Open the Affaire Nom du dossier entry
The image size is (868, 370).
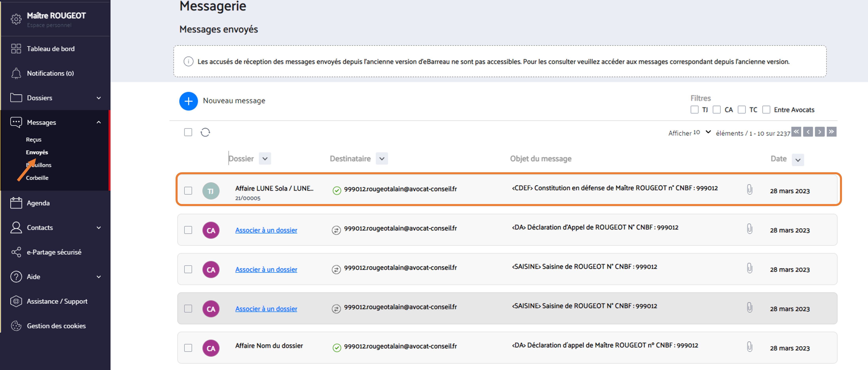[269, 346]
